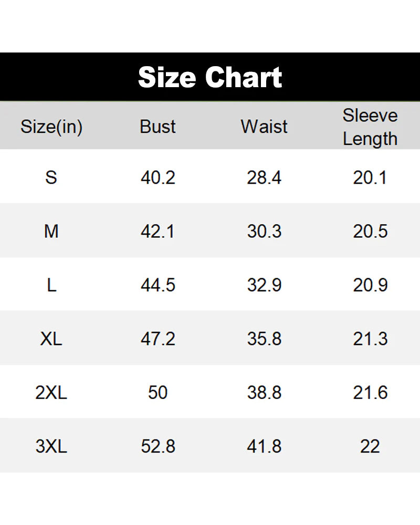Select the 47.2 bust value
Image resolution: width=420 pixels, height=525 pixels.
(157, 339)
